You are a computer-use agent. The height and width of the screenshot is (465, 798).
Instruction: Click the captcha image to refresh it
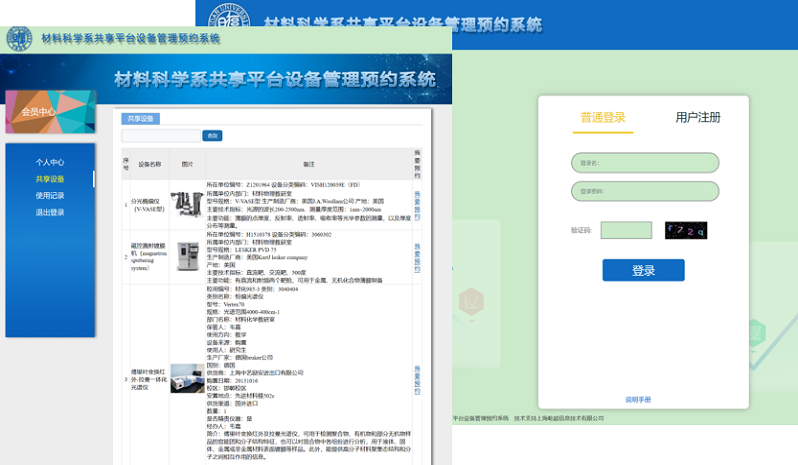685,230
